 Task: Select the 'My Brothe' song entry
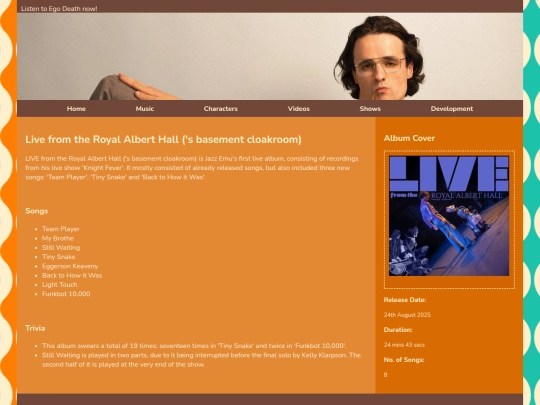point(58,238)
